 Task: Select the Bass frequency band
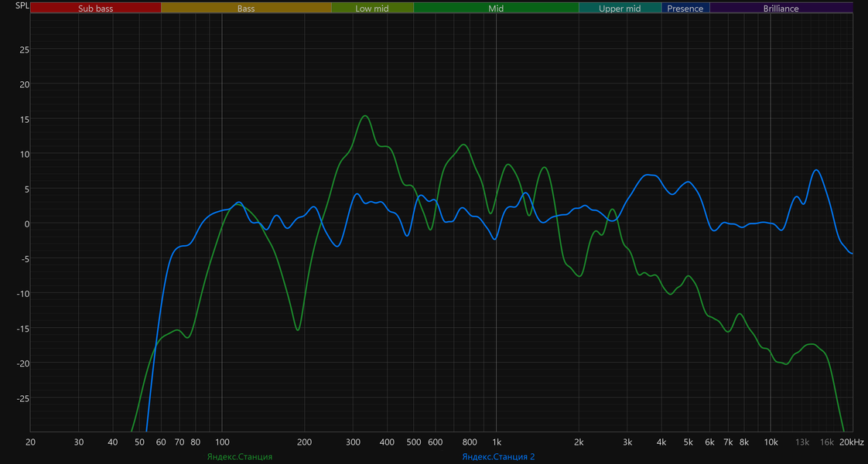(x=246, y=9)
